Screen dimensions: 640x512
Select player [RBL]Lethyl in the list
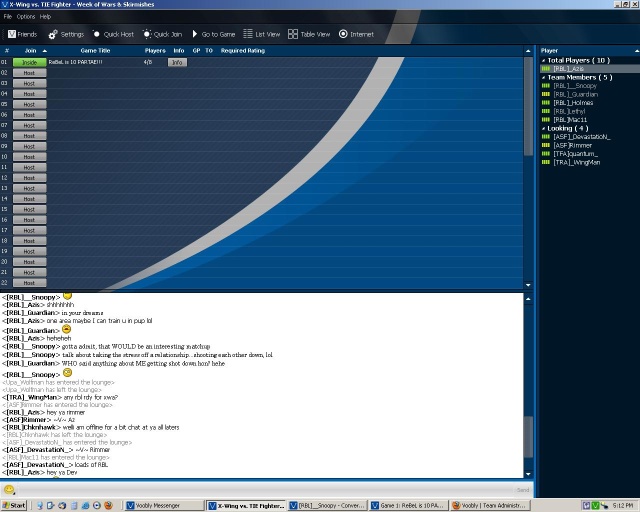pyautogui.click(x=569, y=111)
